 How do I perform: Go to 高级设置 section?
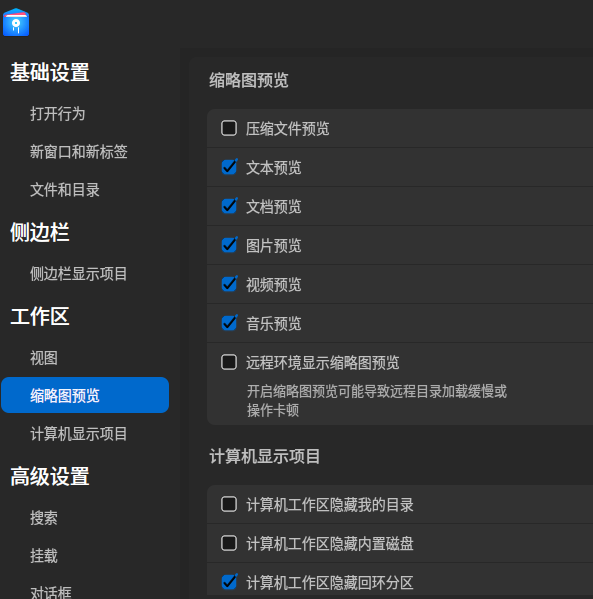tap(50, 476)
